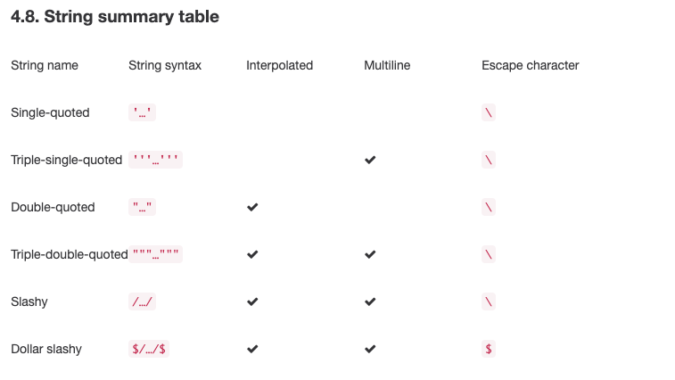Click the Interpolated checkmark in Double-quoted row

click(253, 207)
